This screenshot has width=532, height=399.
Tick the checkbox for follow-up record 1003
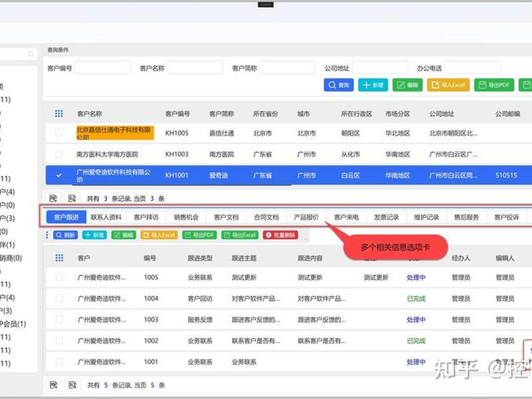pyautogui.click(x=59, y=319)
